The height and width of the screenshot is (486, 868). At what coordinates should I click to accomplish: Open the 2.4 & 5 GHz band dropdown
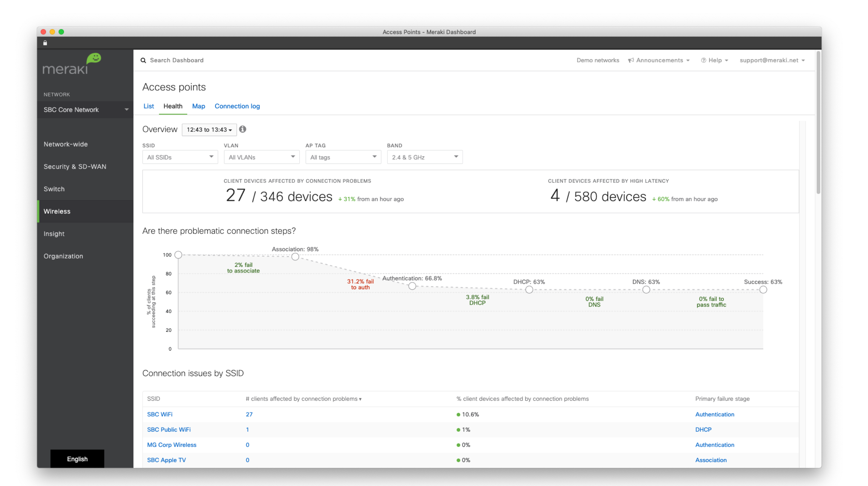[424, 157]
